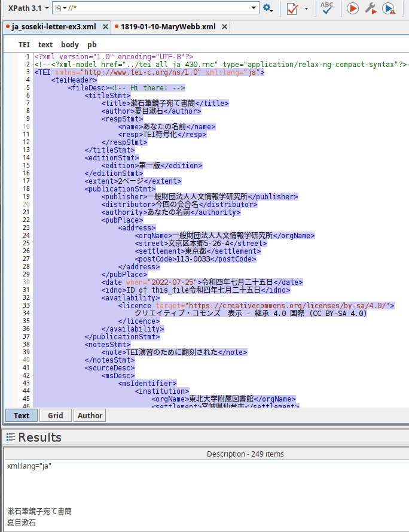Click the Validate document icon
Image resolution: width=409 pixels, height=532 pixels.
(x=292, y=8)
